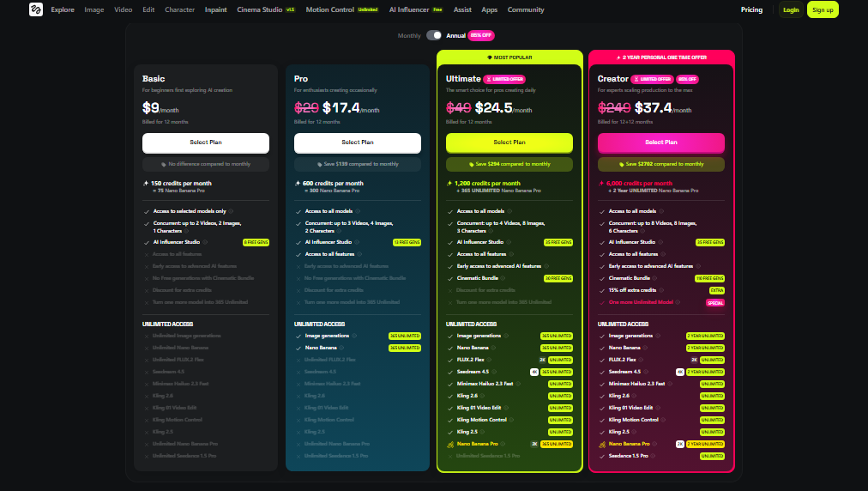
Task: Open Motion Control (Unlimited) in the header
Action: coord(342,9)
